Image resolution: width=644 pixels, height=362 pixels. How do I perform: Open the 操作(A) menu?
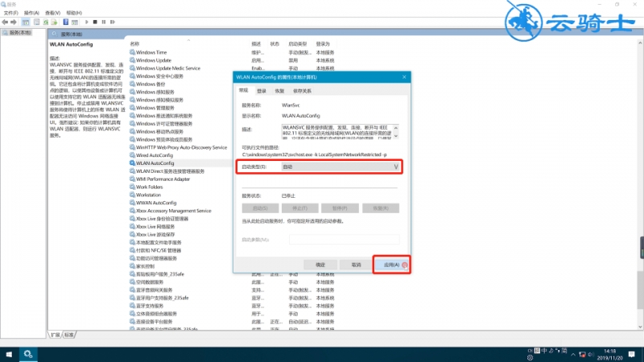click(x=31, y=13)
